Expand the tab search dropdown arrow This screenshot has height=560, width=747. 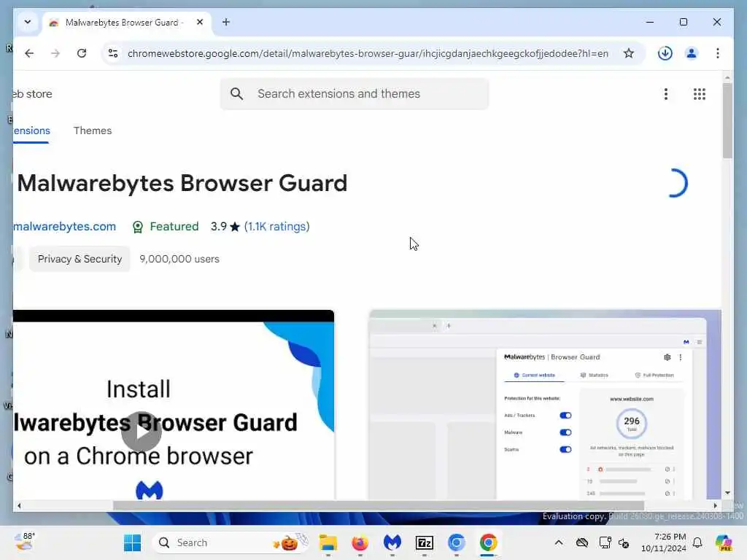pyautogui.click(x=28, y=22)
